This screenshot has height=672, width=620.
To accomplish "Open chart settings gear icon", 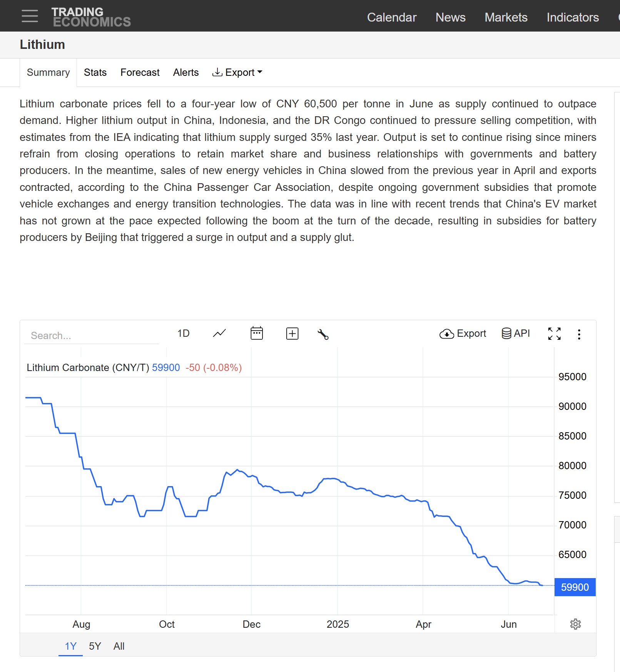I will [575, 624].
